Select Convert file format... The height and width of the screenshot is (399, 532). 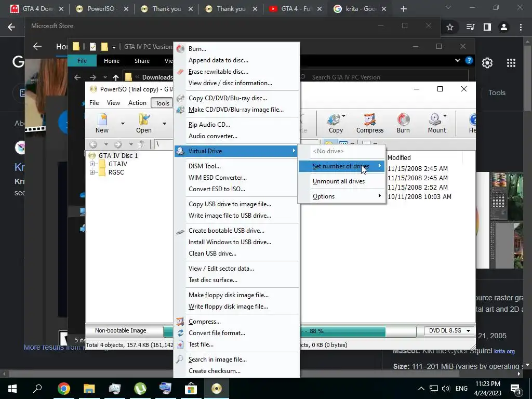pos(237,333)
